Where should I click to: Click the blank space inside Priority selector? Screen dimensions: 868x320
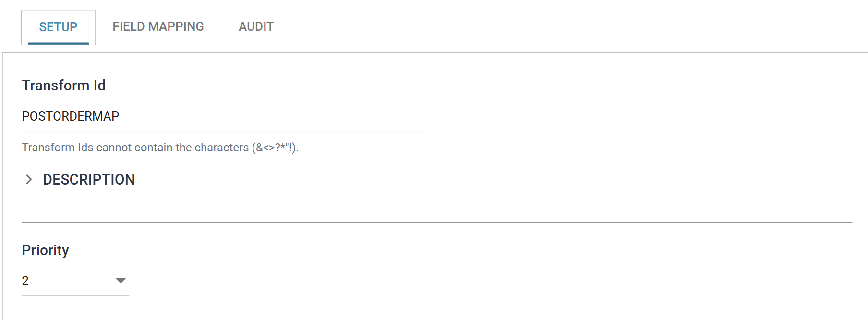(71, 281)
